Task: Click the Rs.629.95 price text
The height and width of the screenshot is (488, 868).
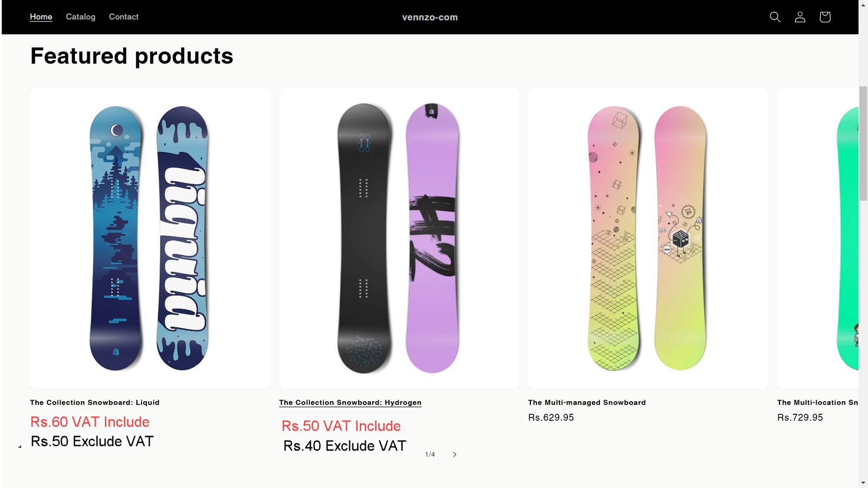Action: coord(551,418)
